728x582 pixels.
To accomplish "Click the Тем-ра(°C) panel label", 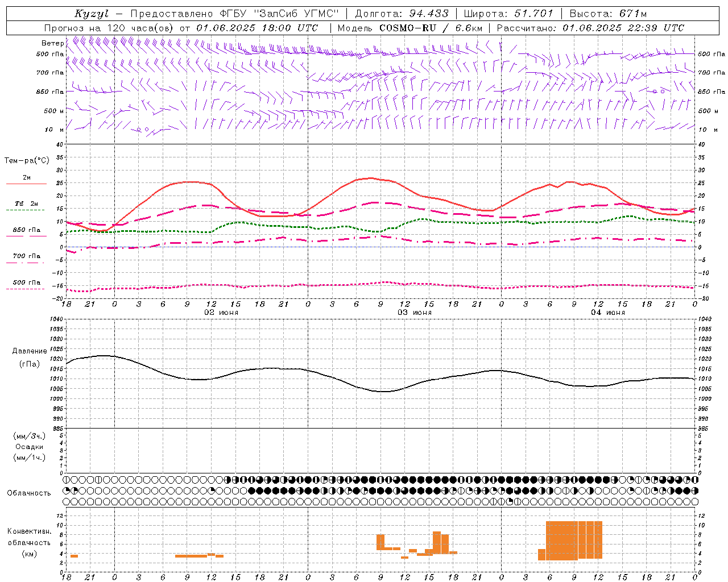I will (x=27, y=161).
